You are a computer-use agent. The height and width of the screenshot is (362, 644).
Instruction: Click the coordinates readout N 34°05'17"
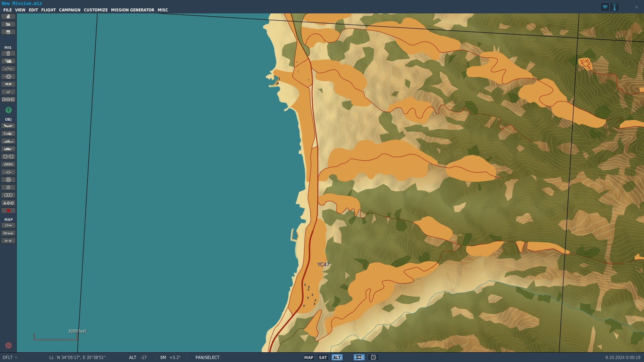point(81,357)
